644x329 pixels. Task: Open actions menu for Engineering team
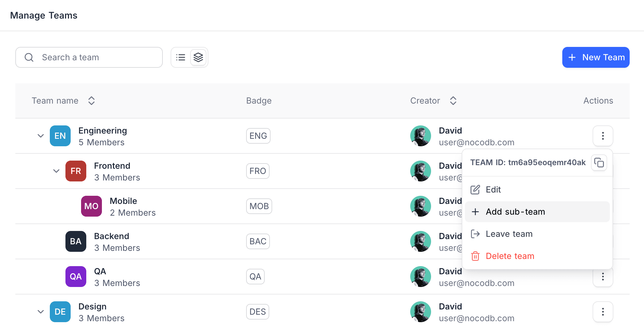coord(603,136)
